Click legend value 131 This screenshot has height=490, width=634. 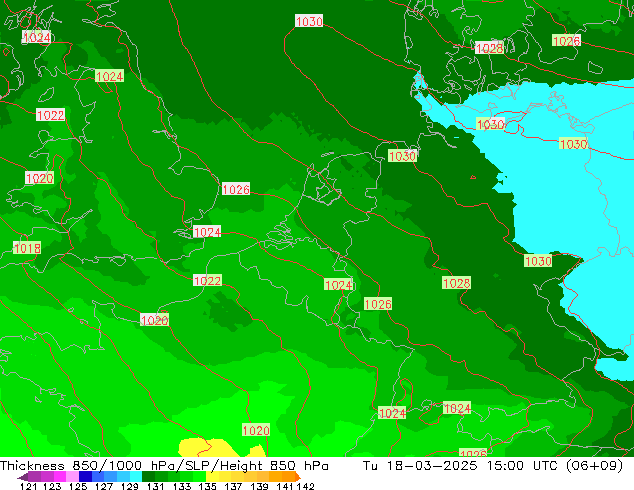[x=155, y=486]
